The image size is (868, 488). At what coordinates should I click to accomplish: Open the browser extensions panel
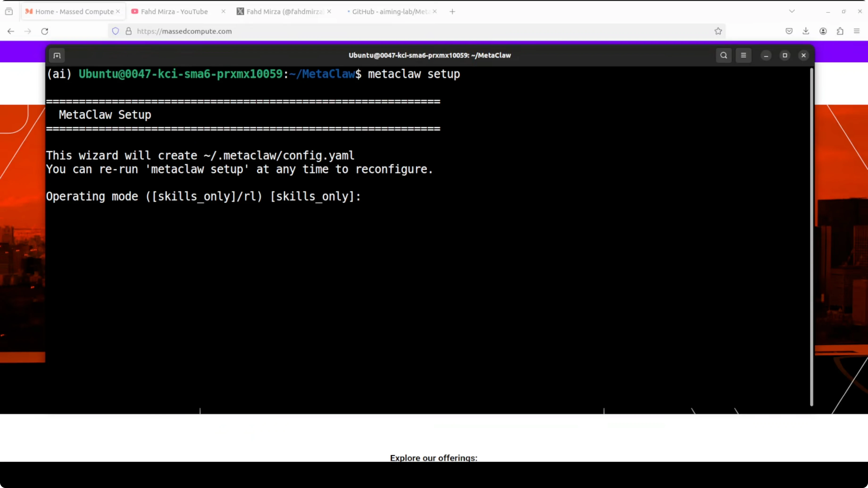point(840,31)
